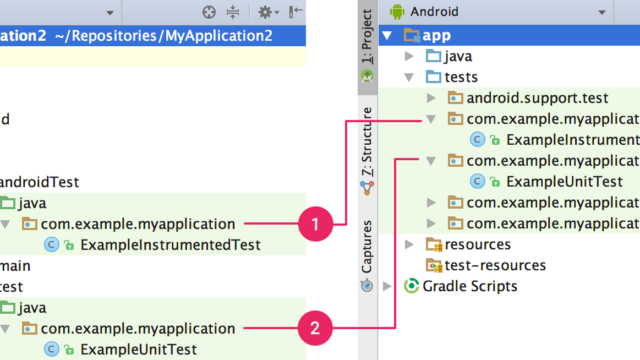Viewport: 640px width, 360px height.
Task: Open the view selector dropdown in left panel
Action: 110,13
